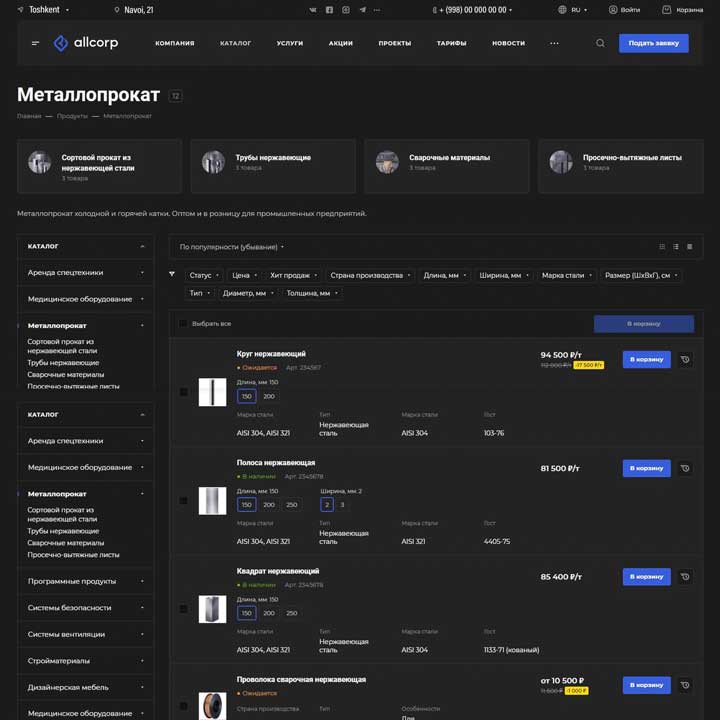The image size is (720, 720).
Task: Open the Telegram social link icon
Action: point(362,9)
